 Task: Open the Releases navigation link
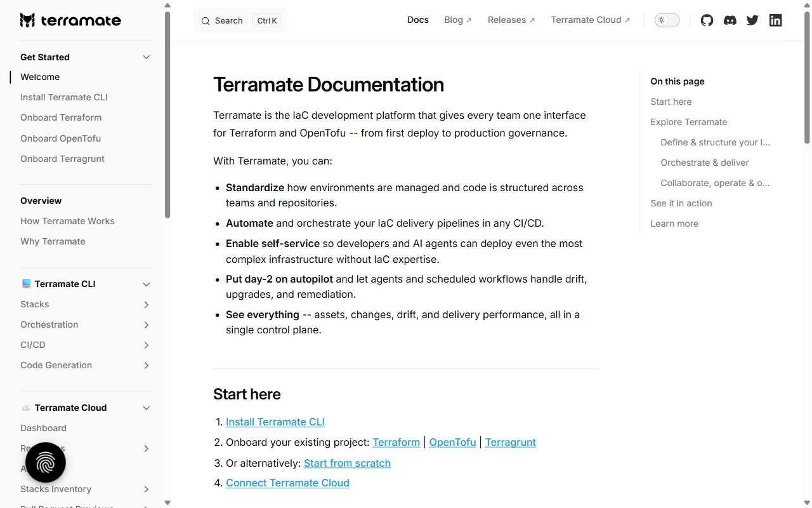point(511,20)
